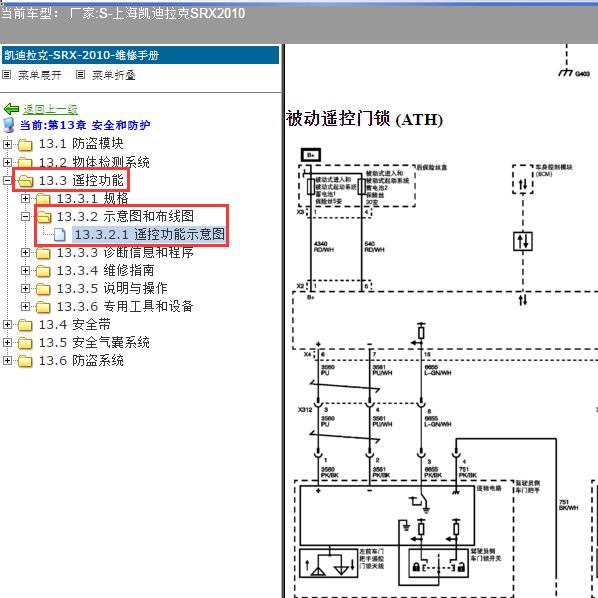
Task: Click folder icon of 13.3.1 规格
Action: 43,198
